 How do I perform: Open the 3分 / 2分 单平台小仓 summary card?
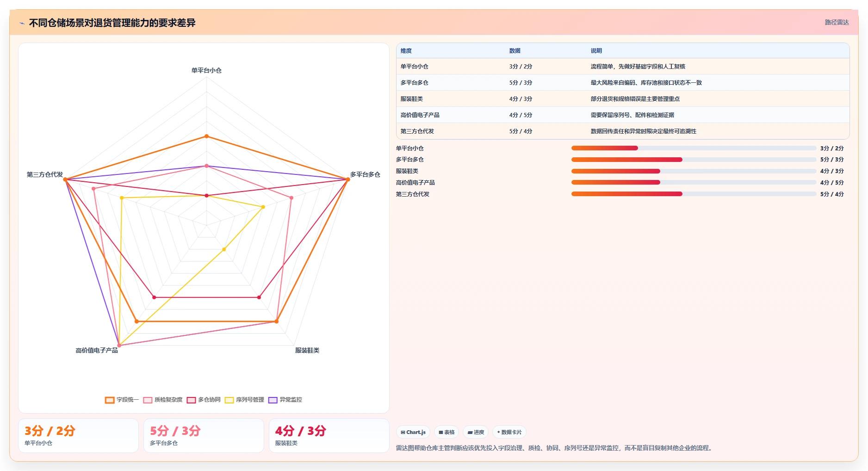click(x=78, y=435)
